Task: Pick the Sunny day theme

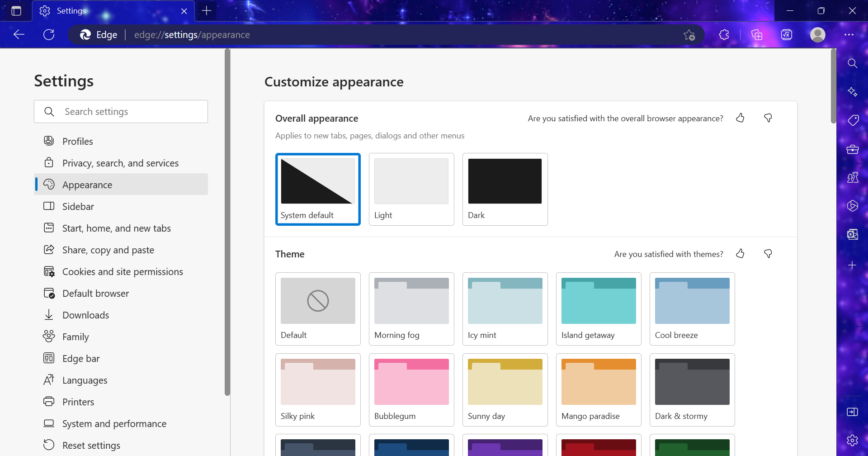Action: 505,389
